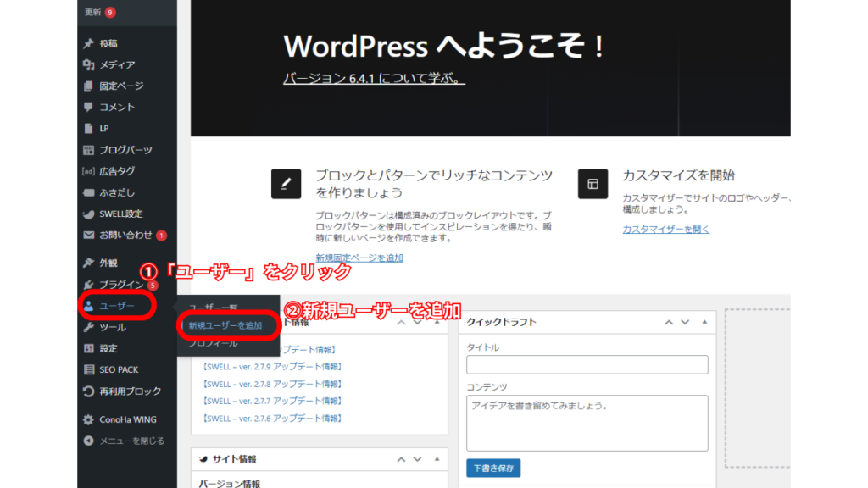Click the メディア icon in the sidebar
This screenshot has width=868, height=488.
(x=88, y=64)
